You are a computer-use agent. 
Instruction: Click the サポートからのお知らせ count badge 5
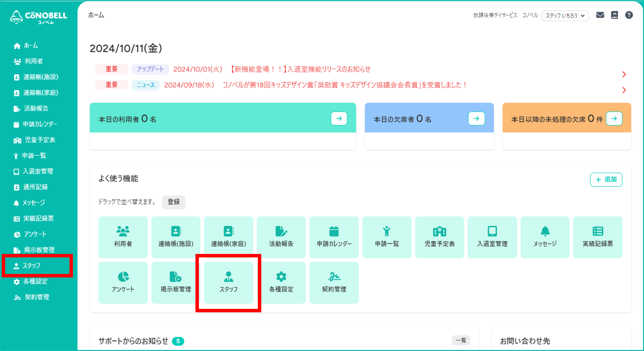(x=178, y=341)
